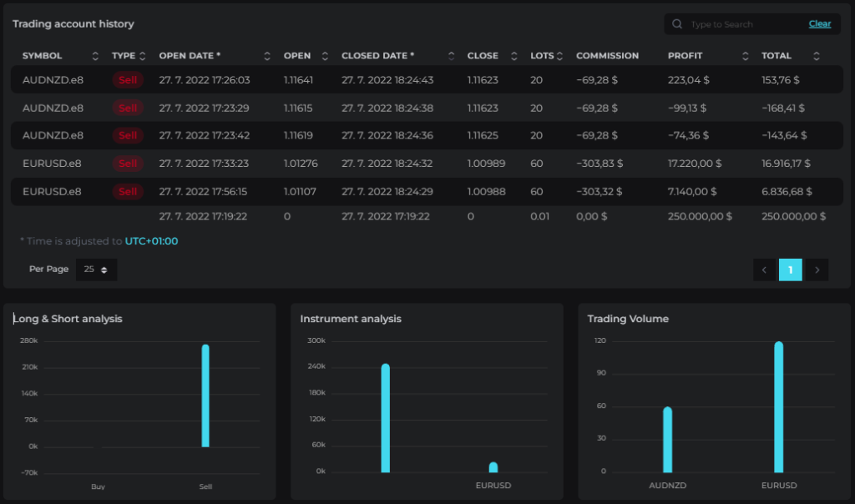The height and width of the screenshot is (504, 855).
Task: Click close price 1.00988
Action: coord(486,192)
